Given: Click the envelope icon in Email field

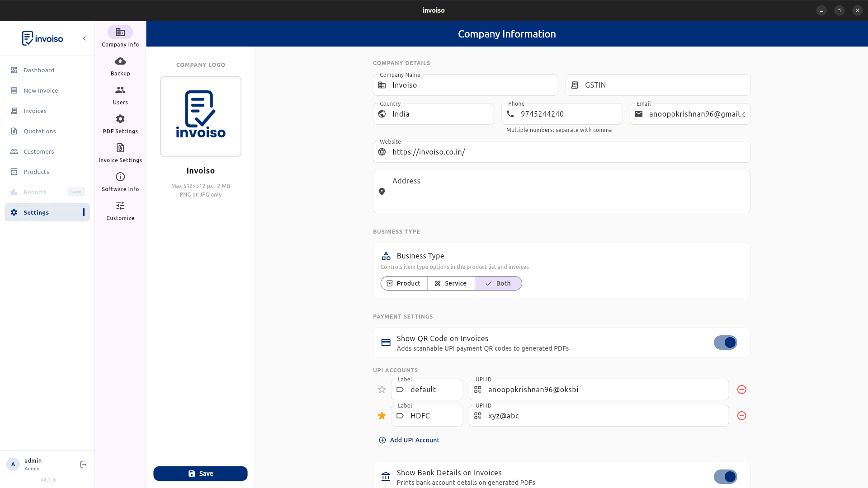Looking at the screenshot, I should 639,114.
